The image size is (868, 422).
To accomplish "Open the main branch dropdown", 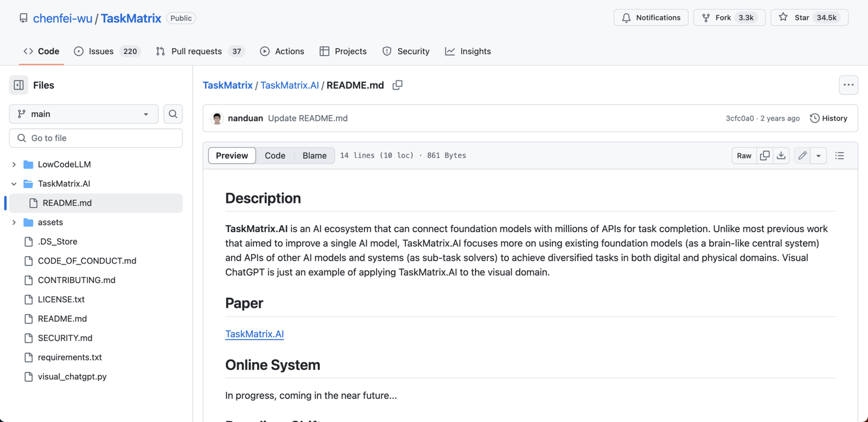I will pos(84,114).
